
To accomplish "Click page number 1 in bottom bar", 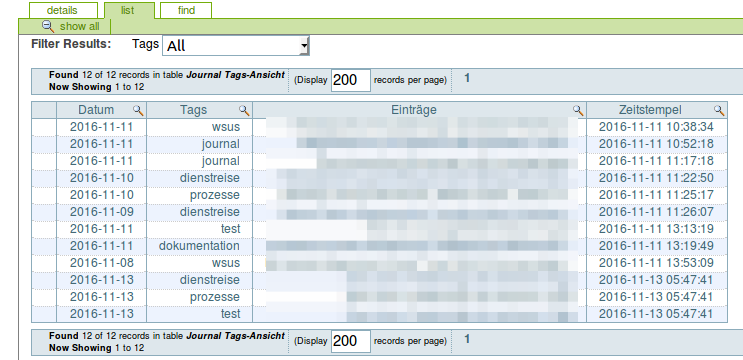I will pyautogui.click(x=467, y=339).
